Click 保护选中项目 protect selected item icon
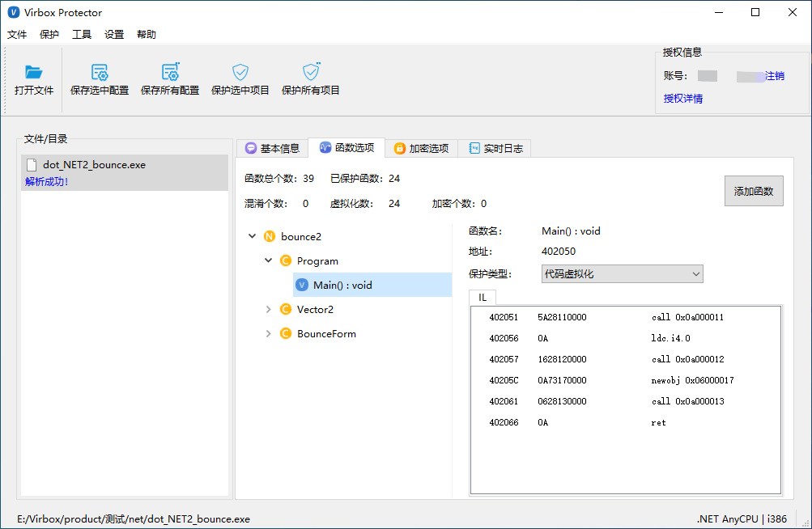The image size is (812, 529). [x=240, y=73]
